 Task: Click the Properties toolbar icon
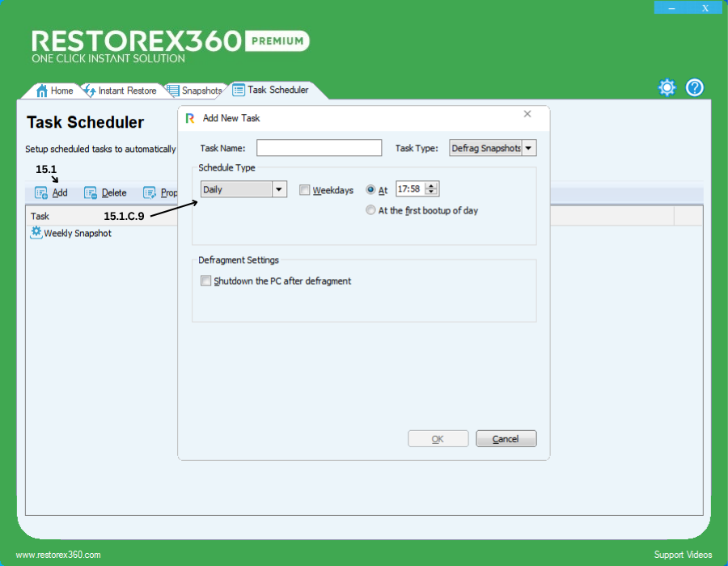pyautogui.click(x=150, y=193)
